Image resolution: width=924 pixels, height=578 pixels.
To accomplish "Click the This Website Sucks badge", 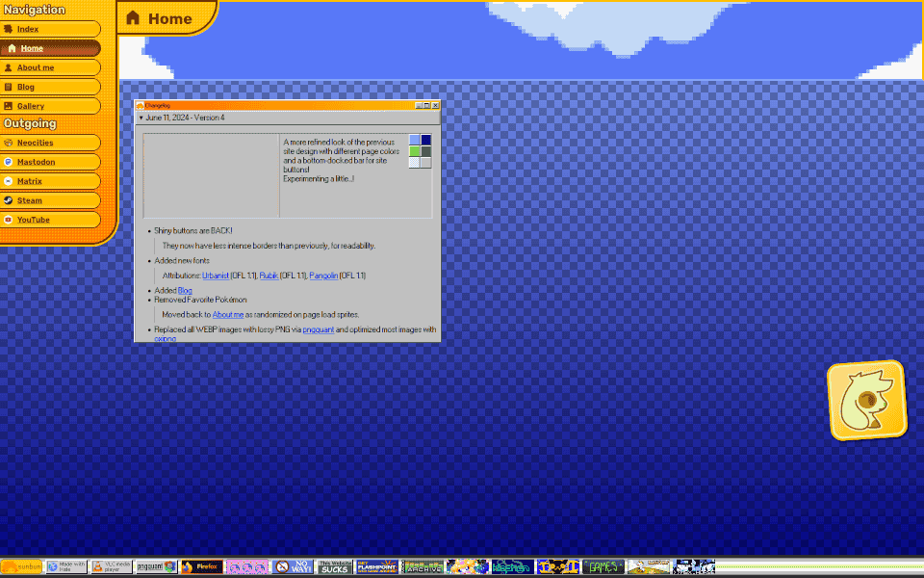I will point(334,567).
